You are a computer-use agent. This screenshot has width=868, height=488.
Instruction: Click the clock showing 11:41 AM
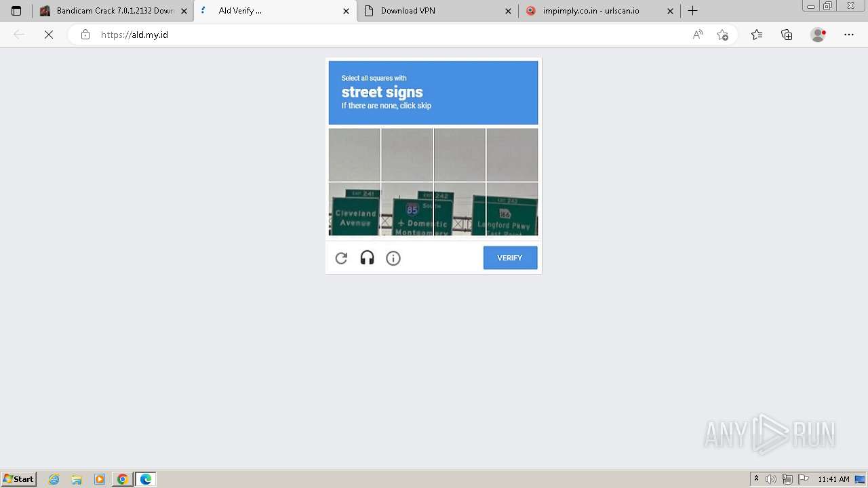pyautogui.click(x=833, y=479)
